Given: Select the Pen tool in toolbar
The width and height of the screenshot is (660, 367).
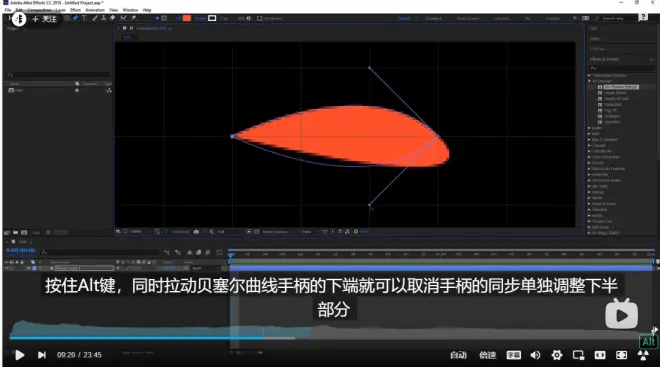Looking at the screenshot, I should [75, 18].
